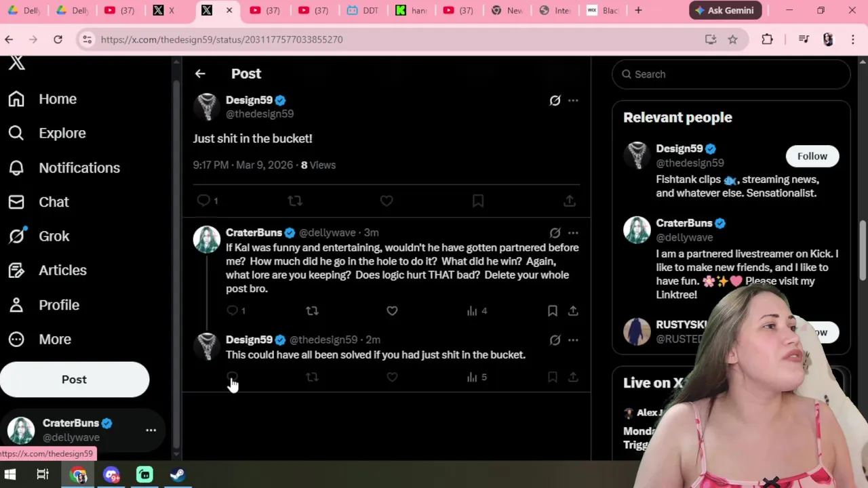Open a new browser tab

point(638,10)
